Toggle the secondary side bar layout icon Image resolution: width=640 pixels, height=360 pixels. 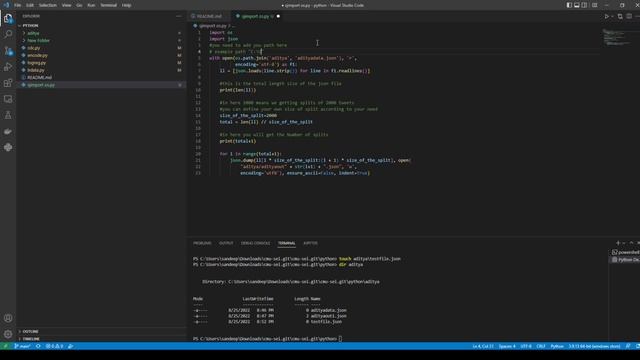584,5
